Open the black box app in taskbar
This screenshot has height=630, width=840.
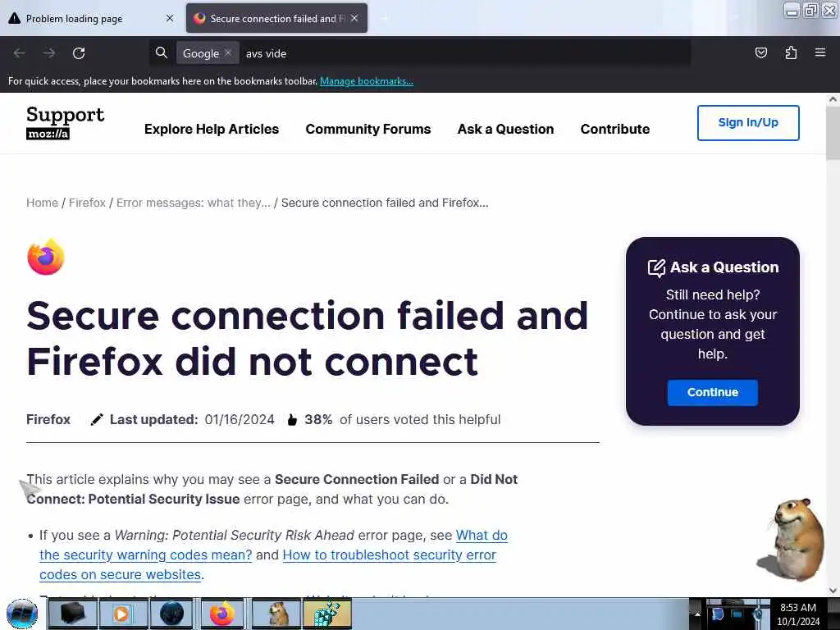(x=73, y=614)
